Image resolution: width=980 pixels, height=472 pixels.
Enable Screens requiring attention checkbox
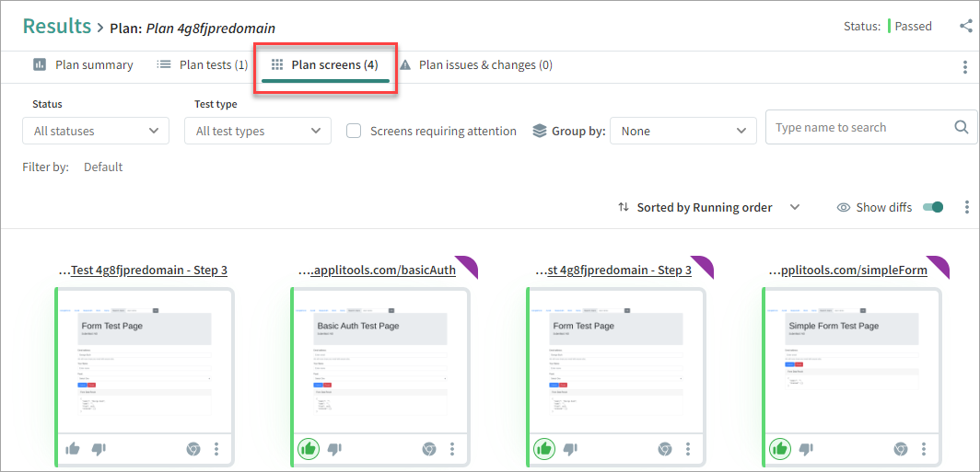coord(354,131)
